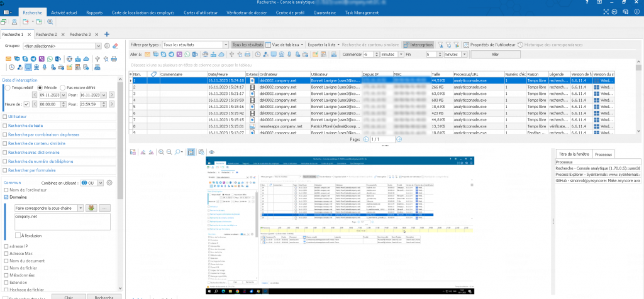Toggle the Heure de checkbox

click(x=26, y=104)
